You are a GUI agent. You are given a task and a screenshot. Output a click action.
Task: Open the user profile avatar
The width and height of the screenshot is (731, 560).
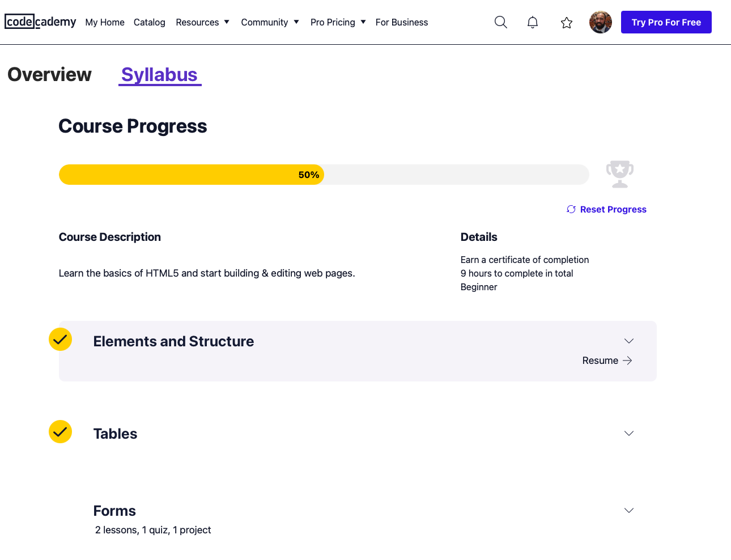point(601,22)
